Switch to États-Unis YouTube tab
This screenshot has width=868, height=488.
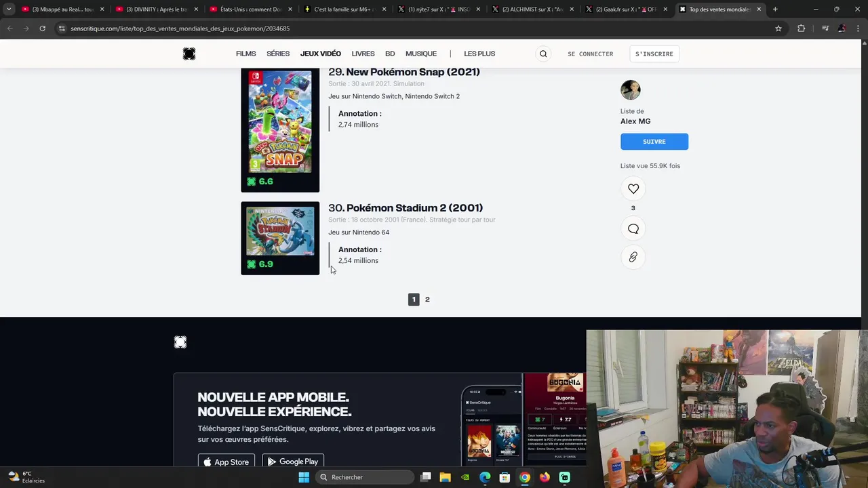pos(250,9)
